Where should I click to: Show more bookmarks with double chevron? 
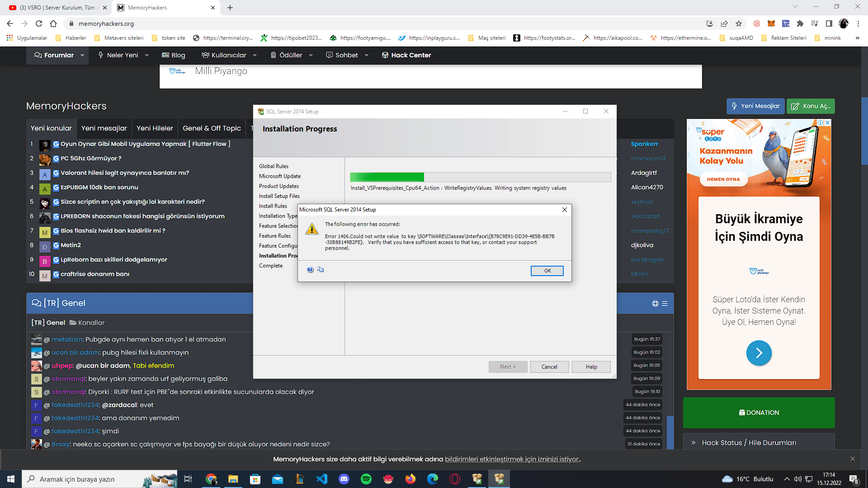[x=857, y=38]
